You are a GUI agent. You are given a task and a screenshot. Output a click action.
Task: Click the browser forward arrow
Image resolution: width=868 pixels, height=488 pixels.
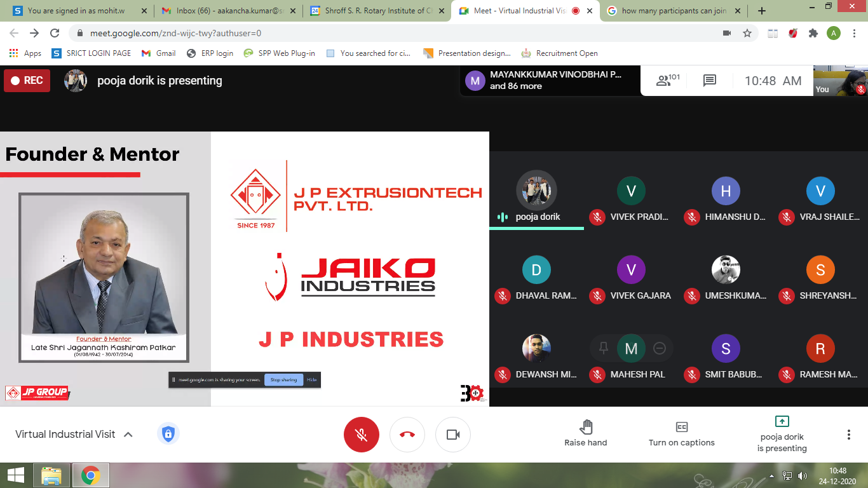(x=34, y=33)
